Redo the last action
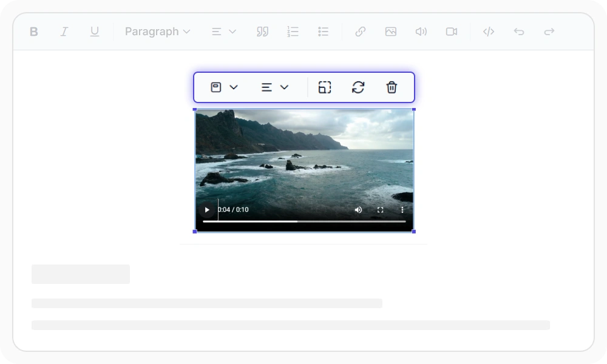The width and height of the screenshot is (607, 364). coord(549,32)
